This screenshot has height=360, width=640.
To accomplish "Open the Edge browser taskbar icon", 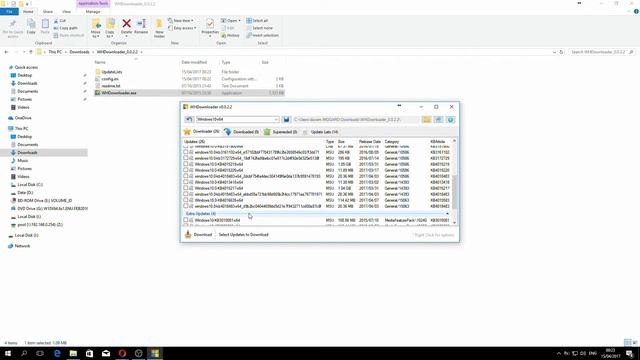I will (57, 353).
